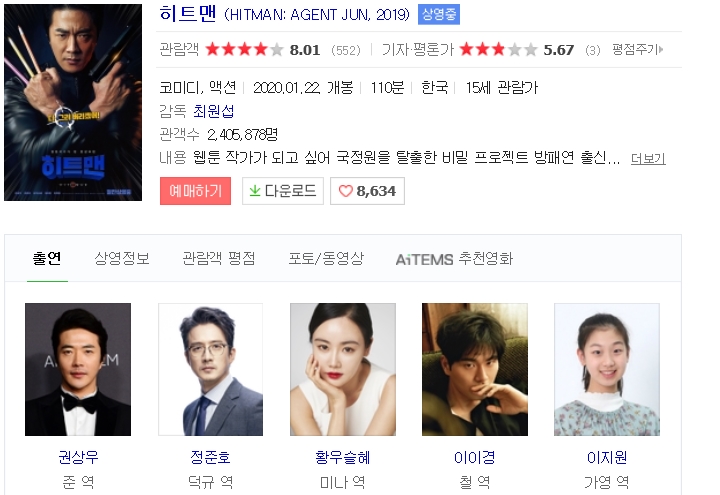Click the Hitman movie poster thumbnail

click(x=73, y=102)
